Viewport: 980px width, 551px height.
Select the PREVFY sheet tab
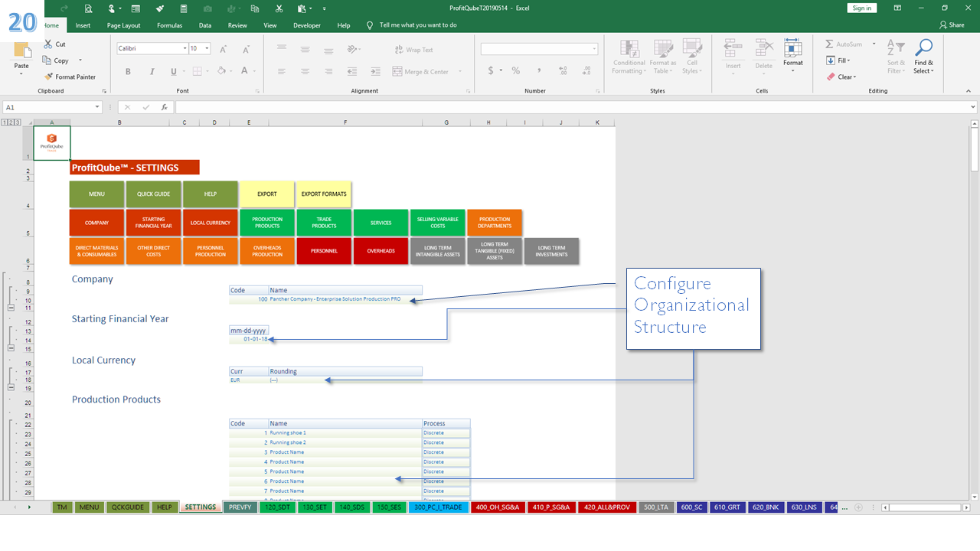[x=240, y=507]
